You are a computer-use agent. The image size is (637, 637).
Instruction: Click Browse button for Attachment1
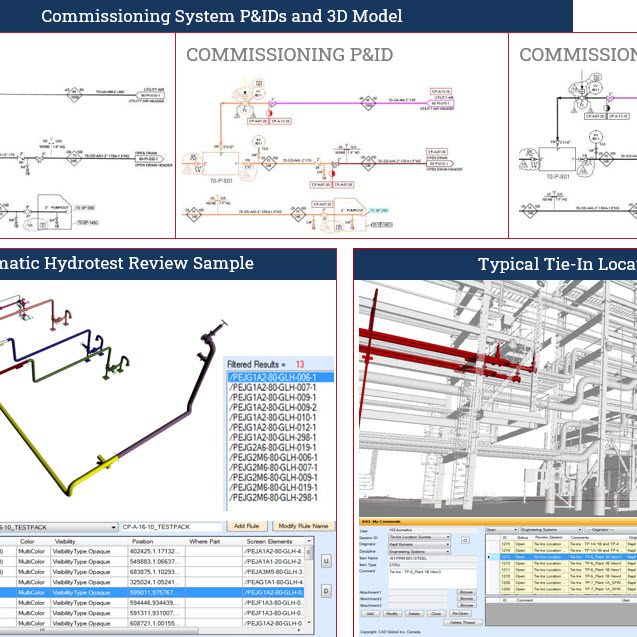point(467,592)
